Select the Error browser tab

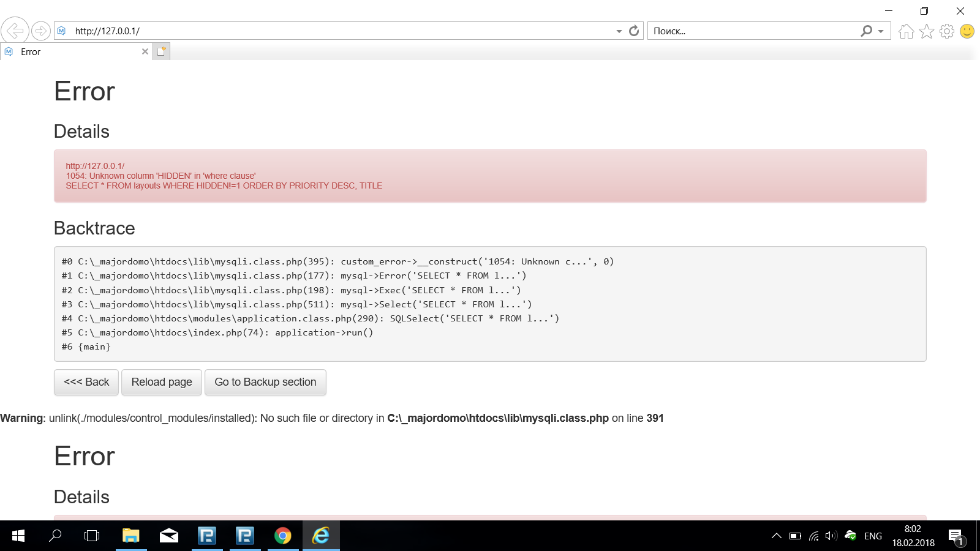76,52
